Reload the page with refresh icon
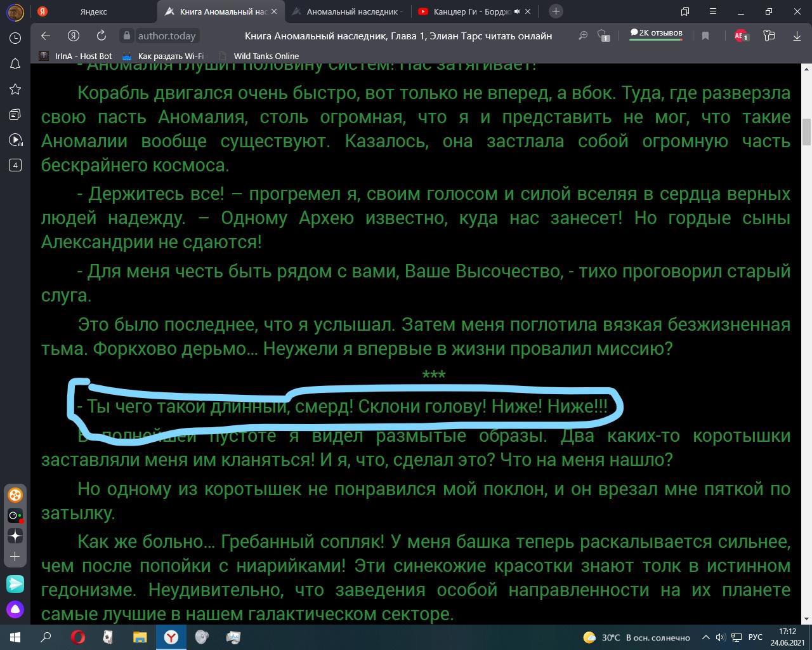The width and height of the screenshot is (812, 650). [101, 36]
